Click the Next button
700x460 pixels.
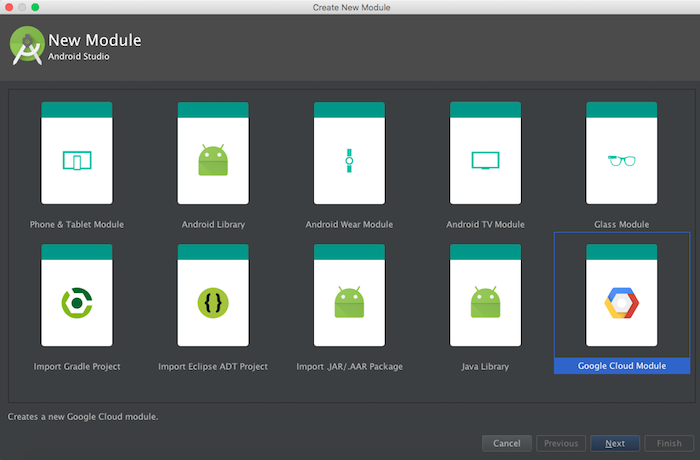coord(615,443)
